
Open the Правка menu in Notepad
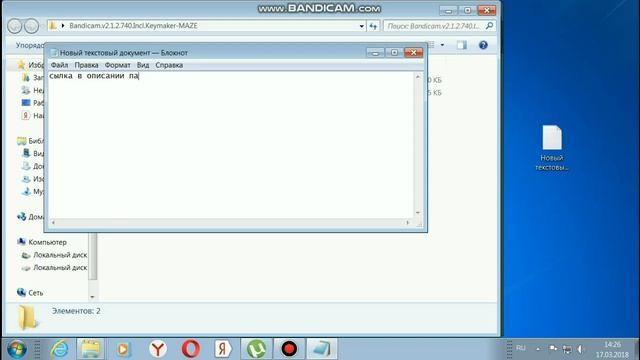click(x=86, y=65)
